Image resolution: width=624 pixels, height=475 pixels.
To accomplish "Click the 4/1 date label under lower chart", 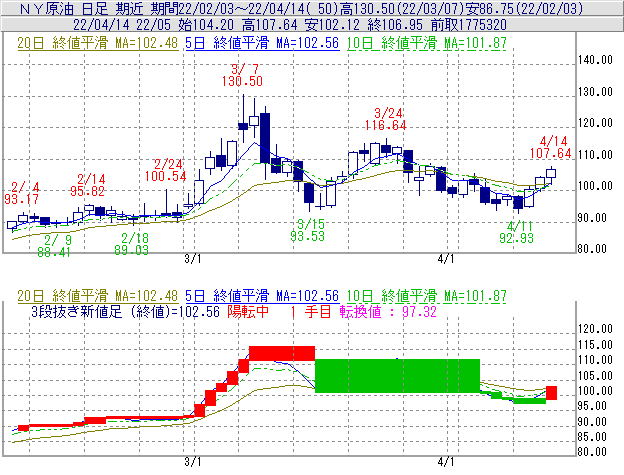I will point(446,462).
